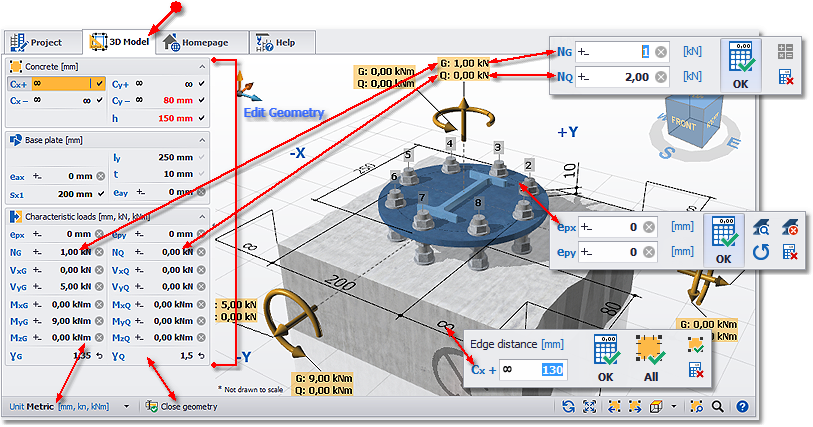This screenshot has height=427, width=813.
Task: Click Edit Geometry link in viewport
Action: (284, 112)
